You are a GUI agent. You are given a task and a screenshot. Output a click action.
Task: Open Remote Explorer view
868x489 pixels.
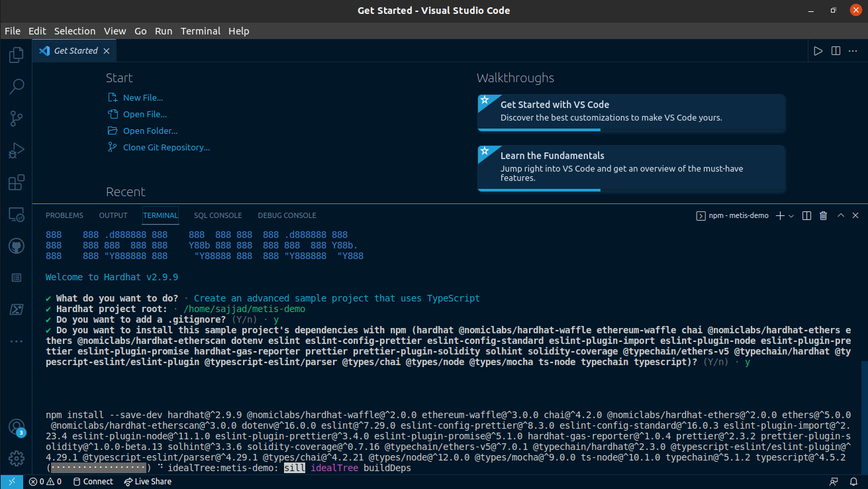16,215
